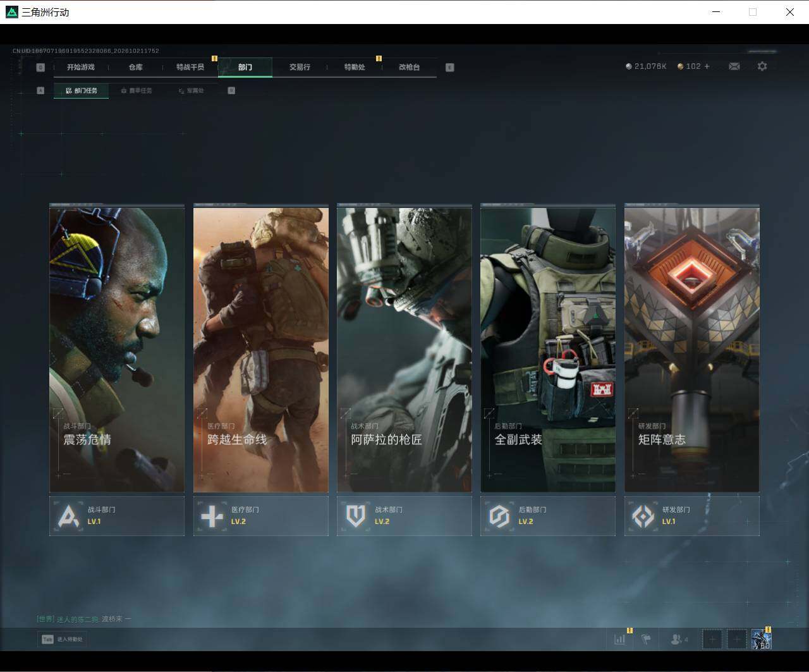809x672 pixels.
Task: Switch to the 特勤处 tab
Action: point(355,67)
